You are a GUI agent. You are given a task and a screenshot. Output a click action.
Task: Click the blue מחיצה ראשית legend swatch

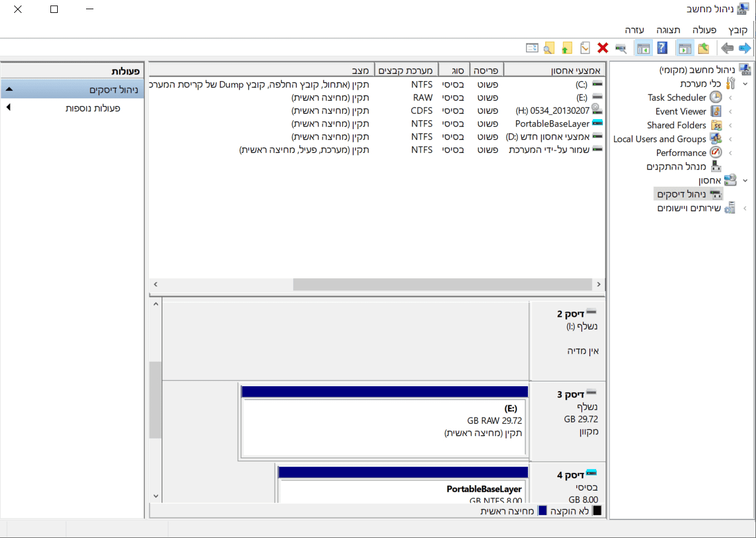coord(542,510)
